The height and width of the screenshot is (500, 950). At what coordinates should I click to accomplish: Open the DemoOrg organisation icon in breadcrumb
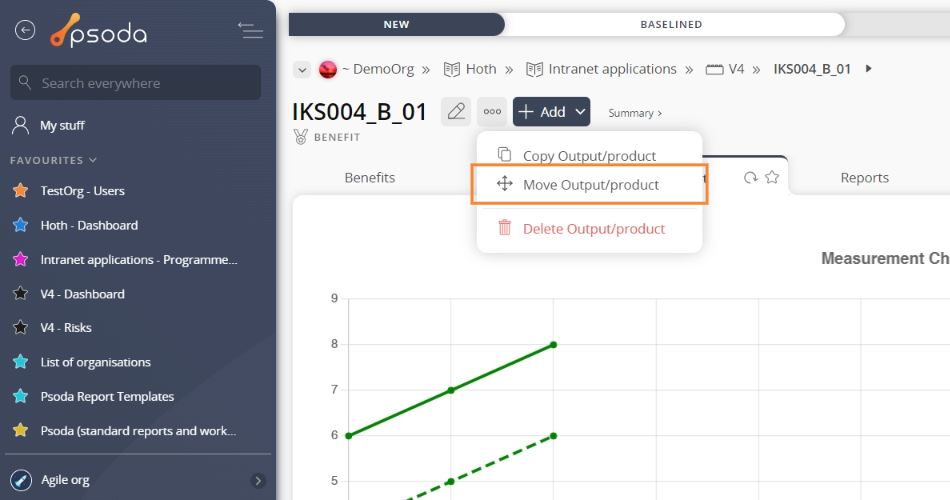click(x=328, y=69)
